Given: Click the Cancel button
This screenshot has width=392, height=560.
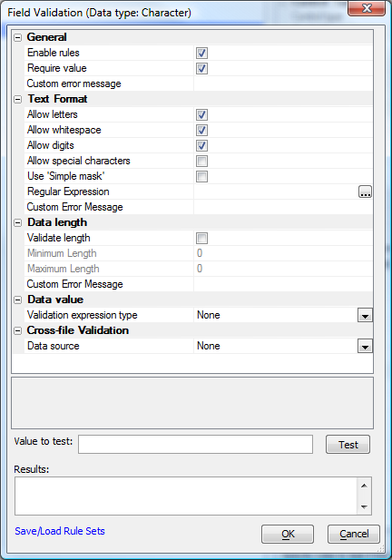Looking at the screenshot, I should click(x=354, y=534).
